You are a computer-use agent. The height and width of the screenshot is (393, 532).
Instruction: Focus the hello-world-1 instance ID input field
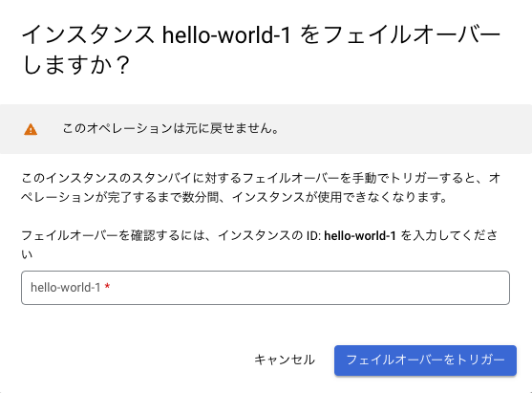[266, 288]
